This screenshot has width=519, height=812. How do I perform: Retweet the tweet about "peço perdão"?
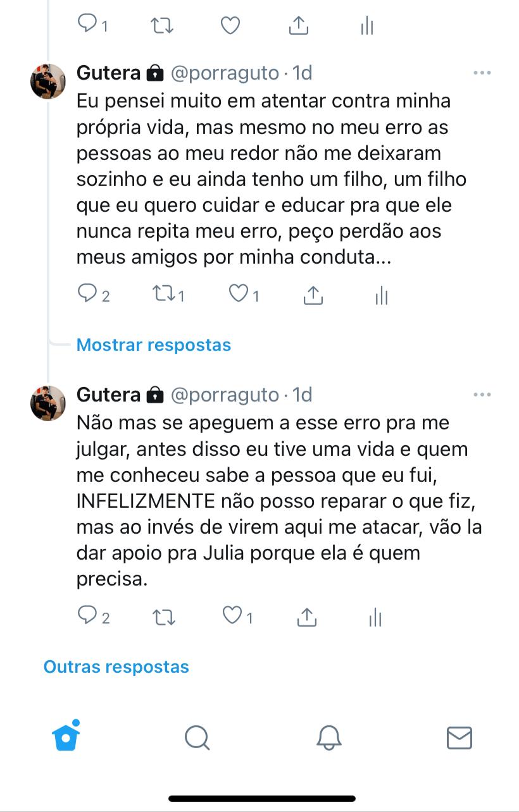(x=164, y=294)
